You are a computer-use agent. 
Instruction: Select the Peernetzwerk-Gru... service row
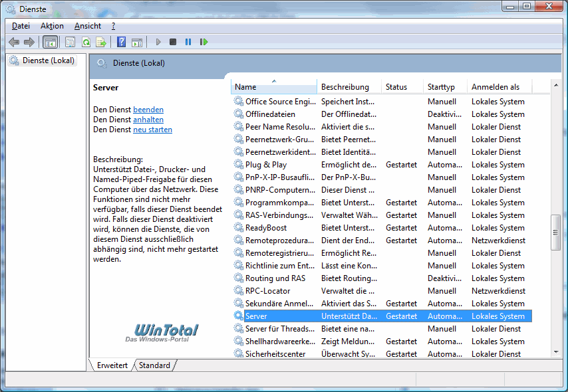click(382, 140)
